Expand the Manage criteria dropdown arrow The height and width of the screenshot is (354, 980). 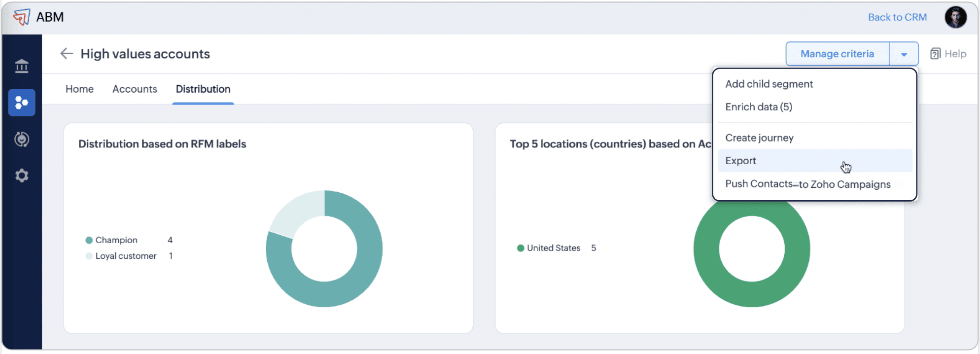(904, 54)
